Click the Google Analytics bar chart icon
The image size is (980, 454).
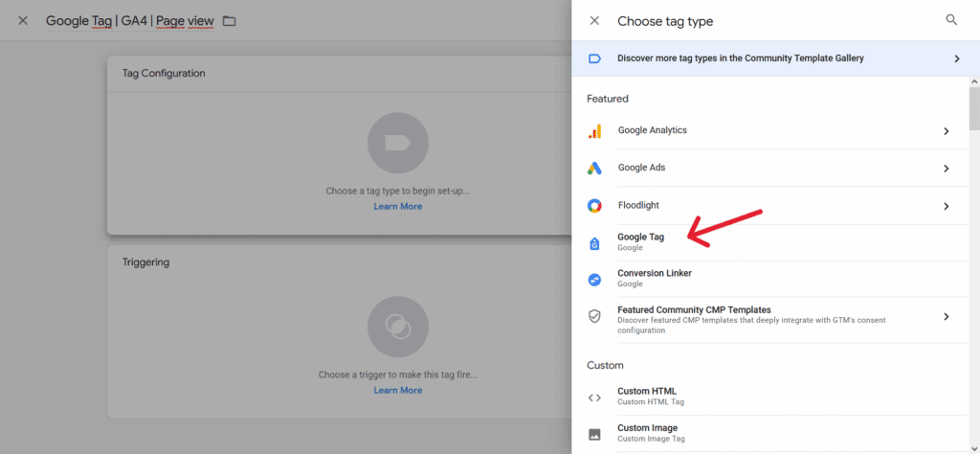click(x=594, y=131)
